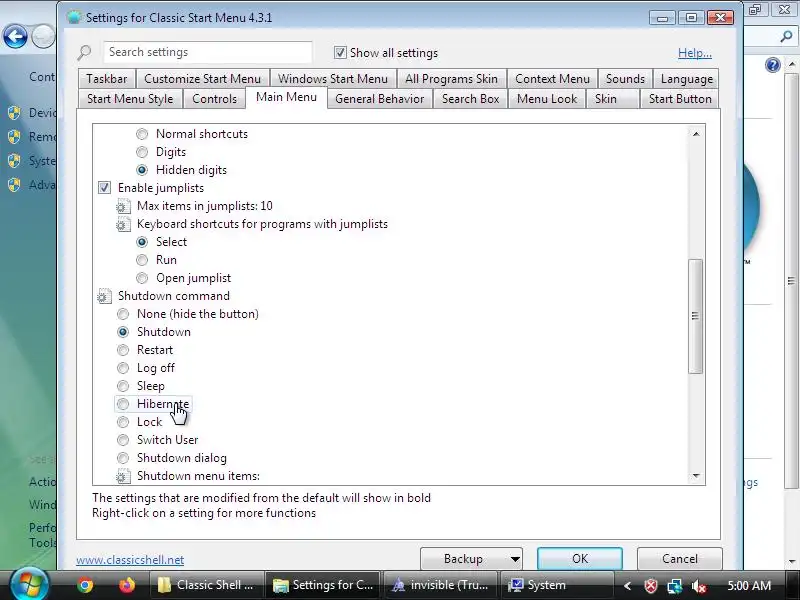The image size is (800, 600).
Task: Switch to the System taskbar window
Action: click(x=556, y=585)
